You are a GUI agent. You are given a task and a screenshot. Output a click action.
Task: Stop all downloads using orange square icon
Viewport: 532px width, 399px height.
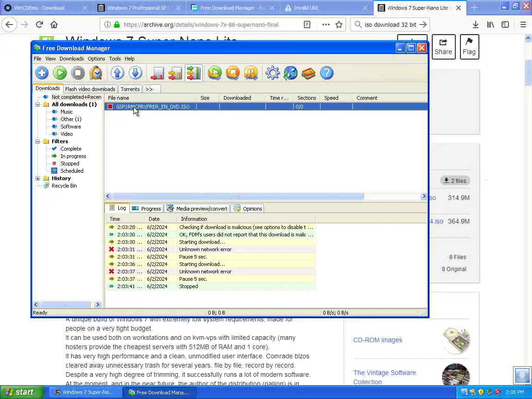(233, 73)
